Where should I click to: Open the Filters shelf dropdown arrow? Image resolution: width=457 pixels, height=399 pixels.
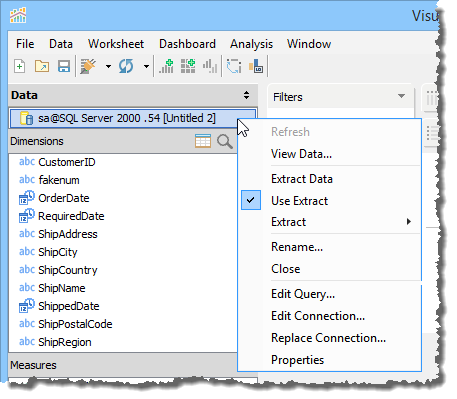(401, 96)
